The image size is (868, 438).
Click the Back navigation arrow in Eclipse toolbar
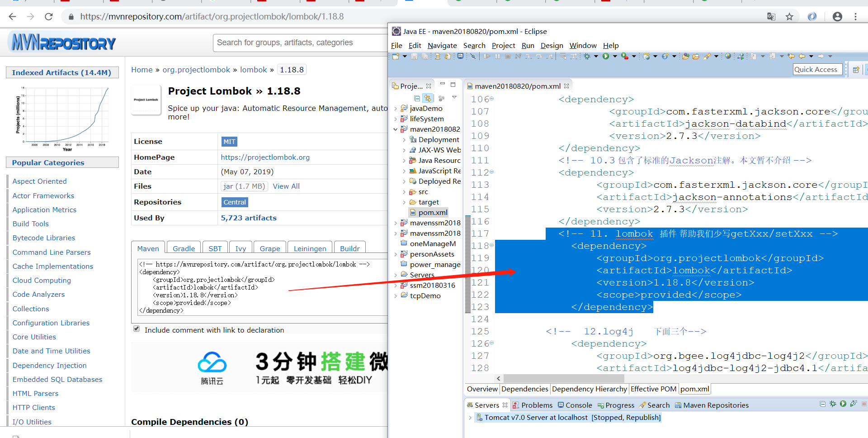[x=802, y=56]
